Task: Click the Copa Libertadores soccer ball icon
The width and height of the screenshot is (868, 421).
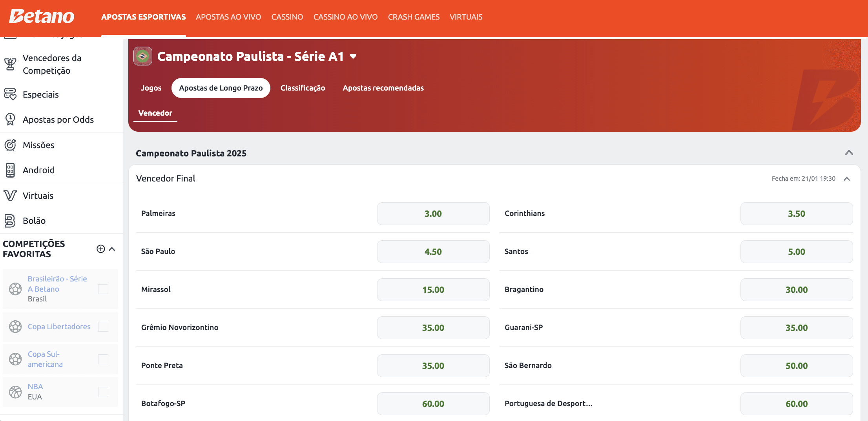Action: tap(15, 327)
